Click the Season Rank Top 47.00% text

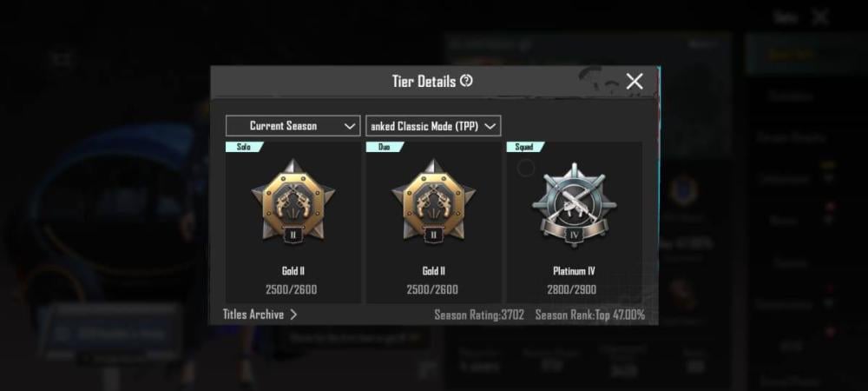590,315
